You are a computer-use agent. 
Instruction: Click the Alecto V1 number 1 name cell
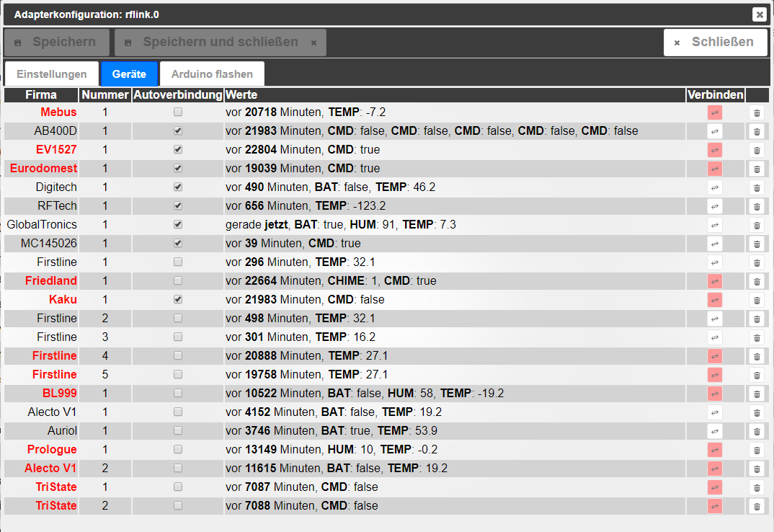click(42, 412)
